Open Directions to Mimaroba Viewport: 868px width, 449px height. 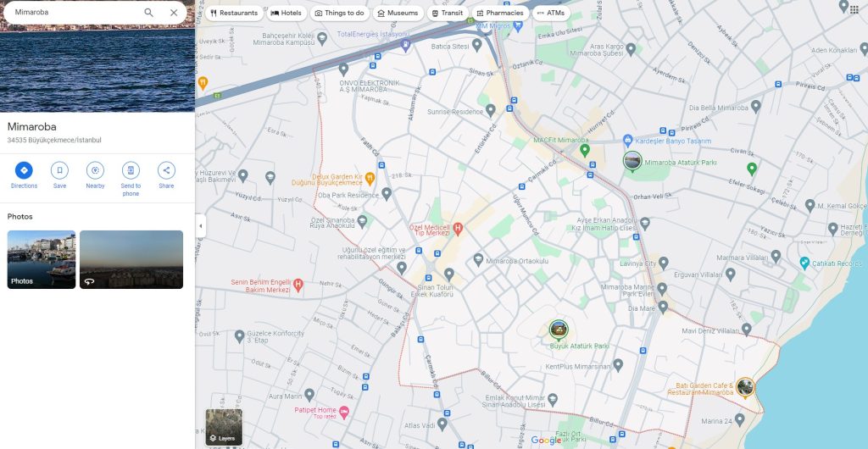tap(24, 170)
